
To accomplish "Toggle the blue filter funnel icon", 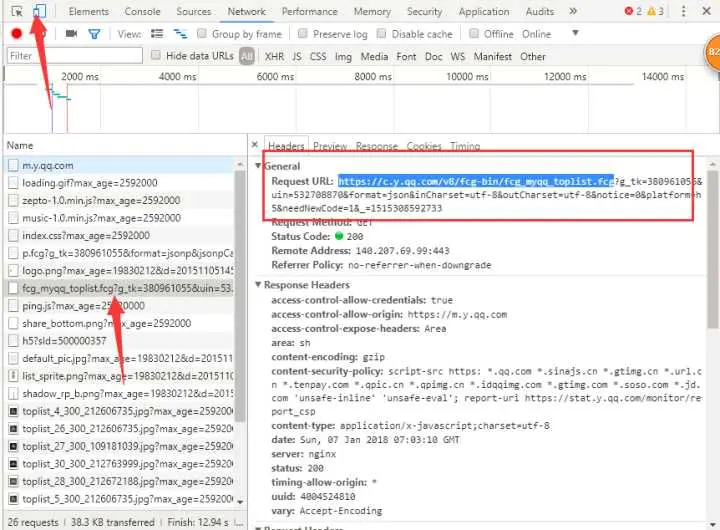I will click(x=94, y=34).
